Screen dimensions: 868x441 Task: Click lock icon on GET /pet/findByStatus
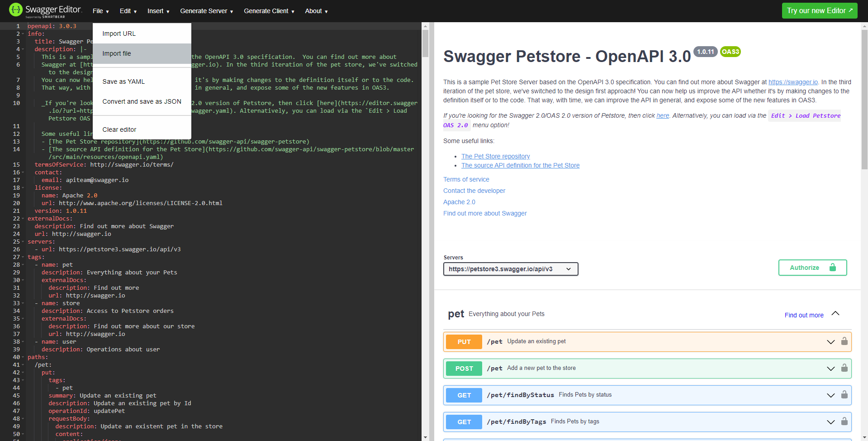coord(844,395)
